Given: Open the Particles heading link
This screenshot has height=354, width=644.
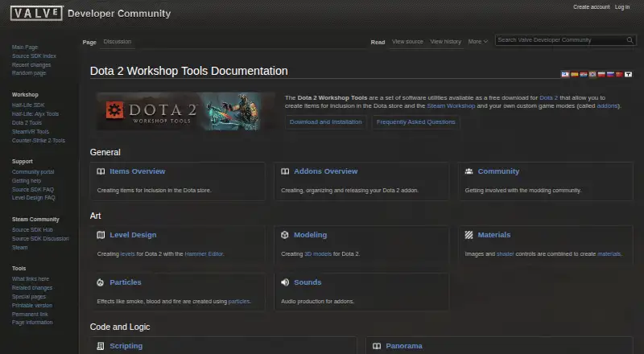Looking at the screenshot, I should pos(126,282).
